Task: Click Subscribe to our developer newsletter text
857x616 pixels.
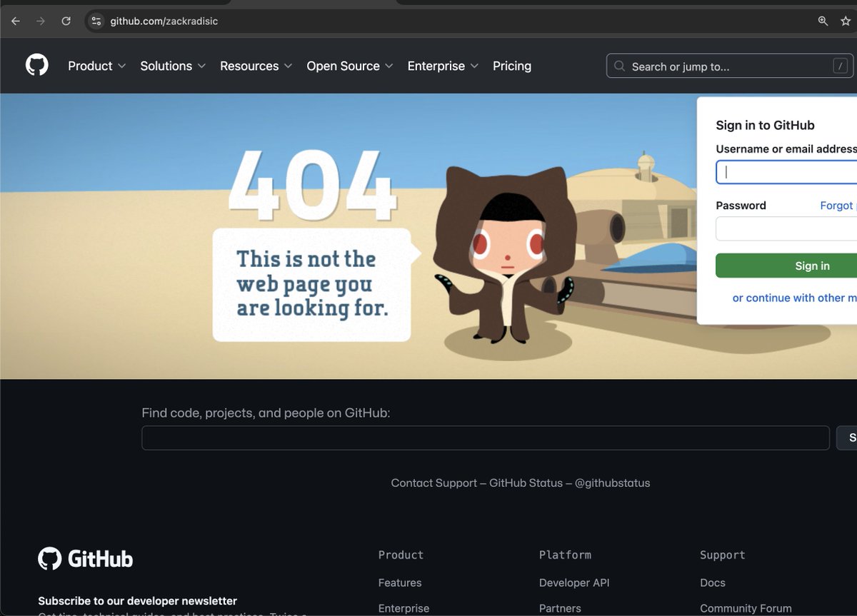Action: [x=137, y=601]
